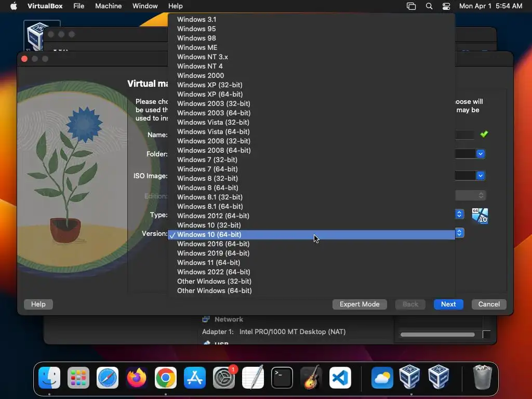Click the Help button in the wizard
Viewport: 532px width, 399px height.
click(x=38, y=304)
